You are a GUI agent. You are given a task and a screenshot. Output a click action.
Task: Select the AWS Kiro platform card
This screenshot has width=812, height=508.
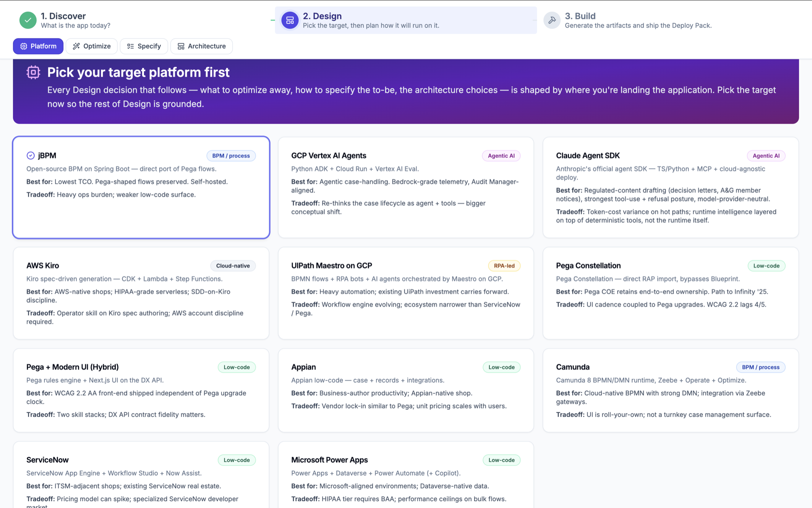pyautogui.click(x=141, y=293)
